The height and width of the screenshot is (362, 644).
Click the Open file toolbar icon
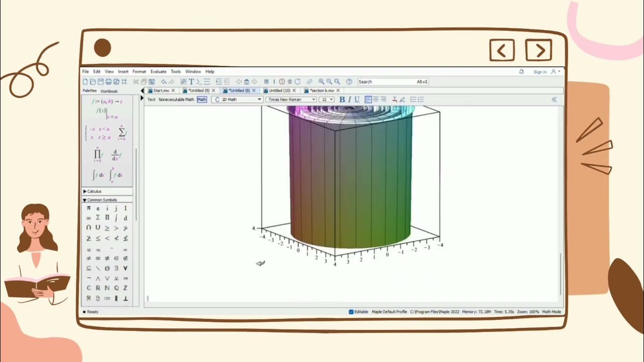point(93,81)
